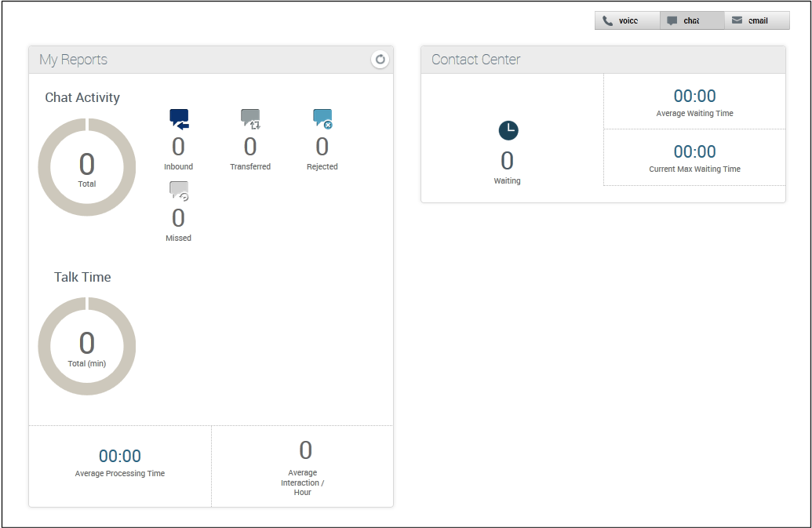
Task: Click the Chat Activity heading
Action: point(82,97)
